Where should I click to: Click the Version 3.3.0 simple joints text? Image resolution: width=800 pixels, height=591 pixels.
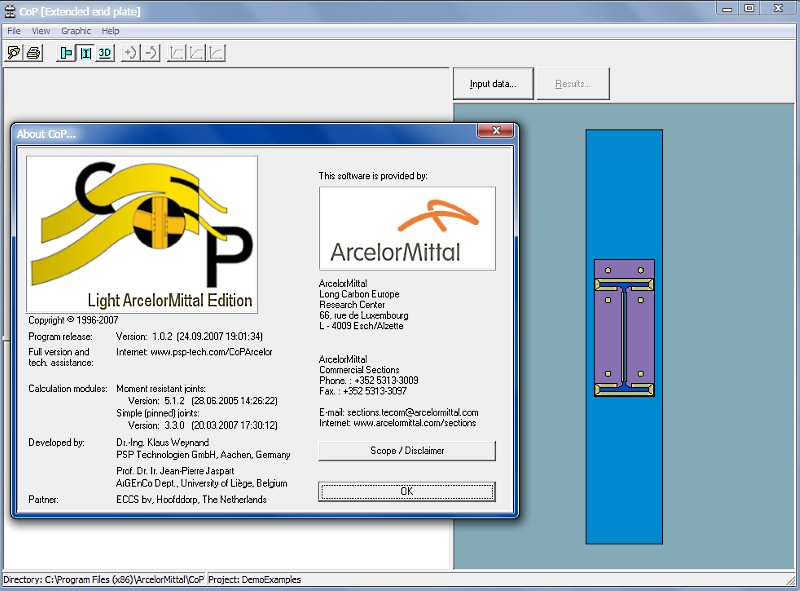(x=203, y=425)
